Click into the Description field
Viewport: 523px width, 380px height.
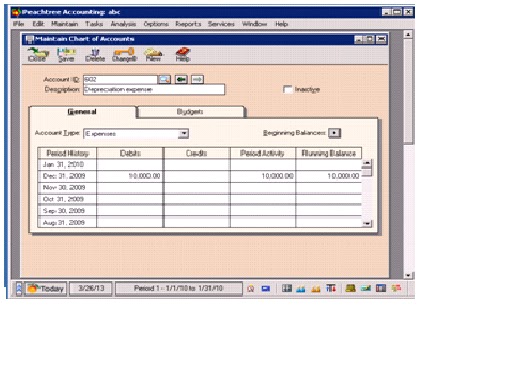point(154,89)
